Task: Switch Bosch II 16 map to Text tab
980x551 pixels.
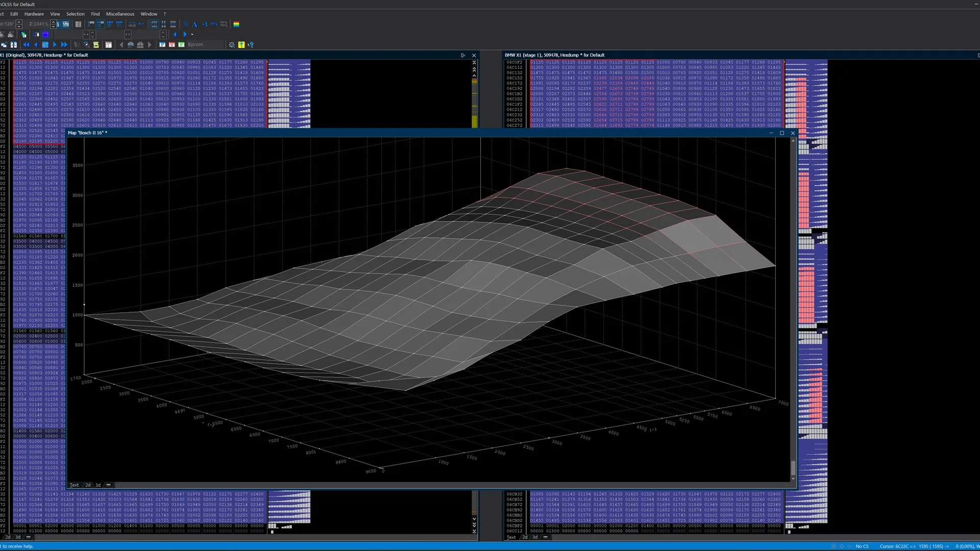Action: point(75,485)
